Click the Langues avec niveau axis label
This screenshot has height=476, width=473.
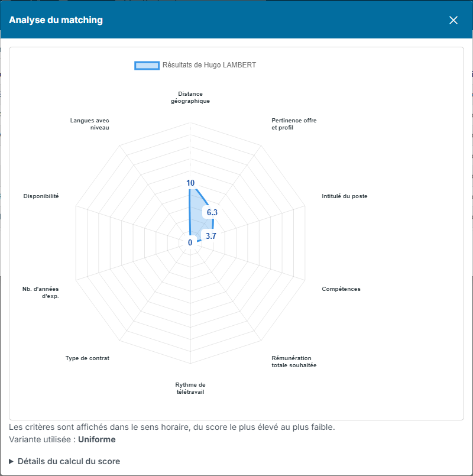(89, 124)
